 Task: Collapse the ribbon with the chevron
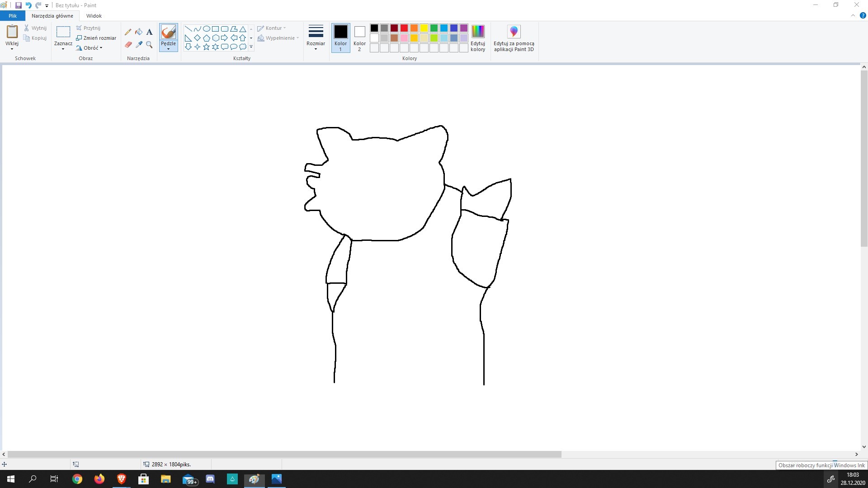pyautogui.click(x=853, y=15)
